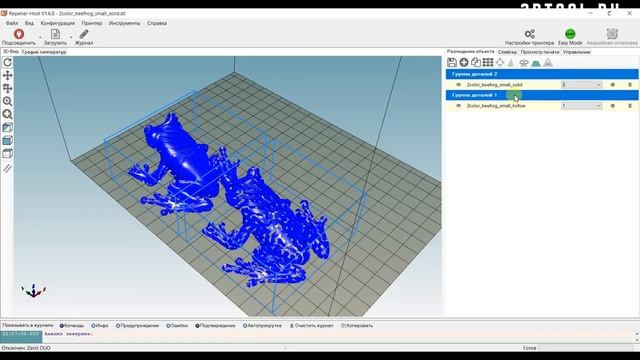
Task: Switch to Слайсер tab
Action: 507,52
